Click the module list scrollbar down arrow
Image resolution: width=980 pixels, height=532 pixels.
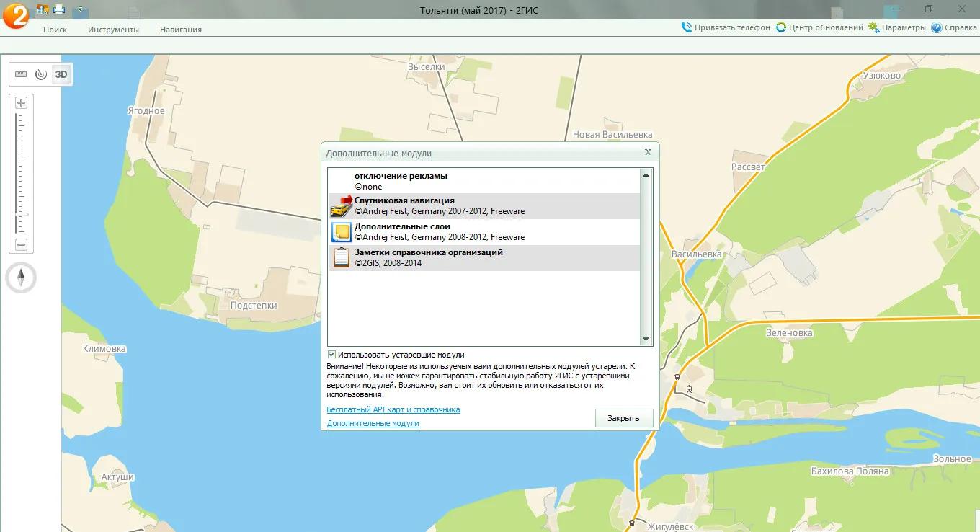pyautogui.click(x=646, y=340)
